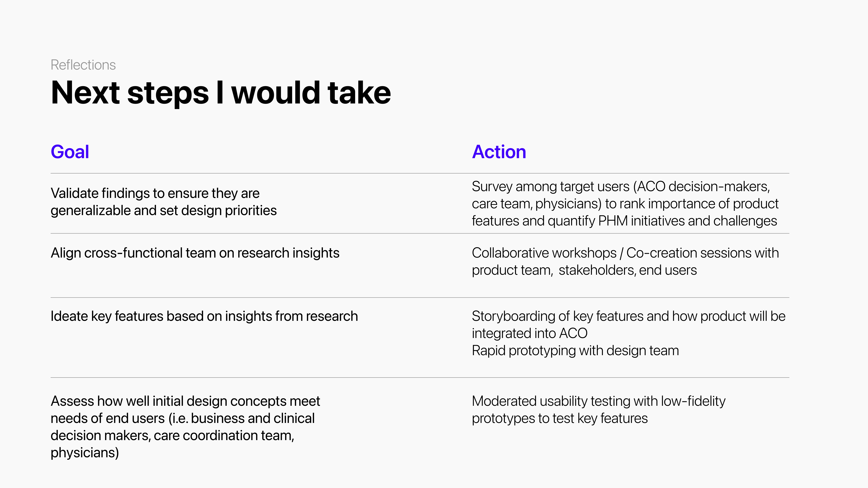868x488 pixels.
Task: Click 'Rapid prototyping with design team' line
Action: point(575,351)
